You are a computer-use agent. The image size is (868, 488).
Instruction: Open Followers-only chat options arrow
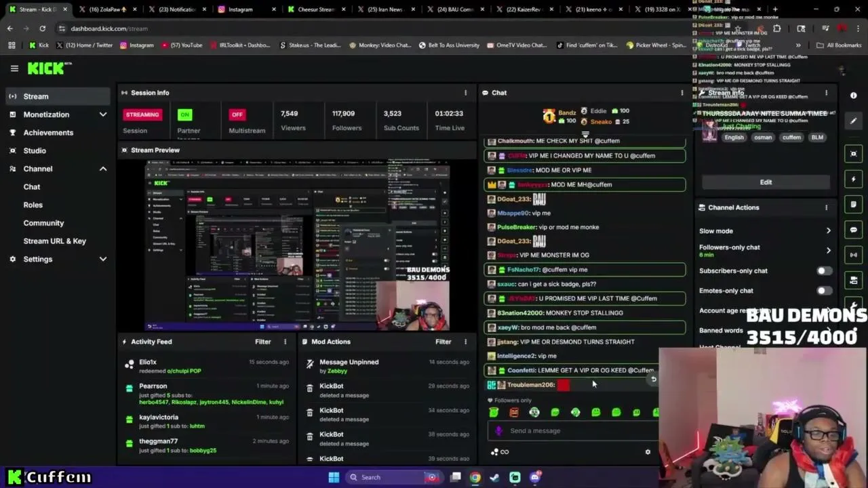pyautogui.click(x=828, y=251)
